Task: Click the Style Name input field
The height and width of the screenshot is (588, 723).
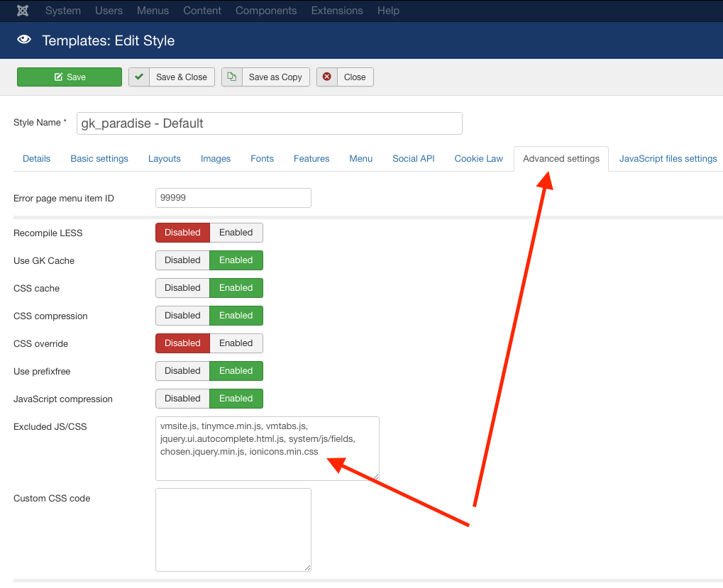Action: point(270,123)
